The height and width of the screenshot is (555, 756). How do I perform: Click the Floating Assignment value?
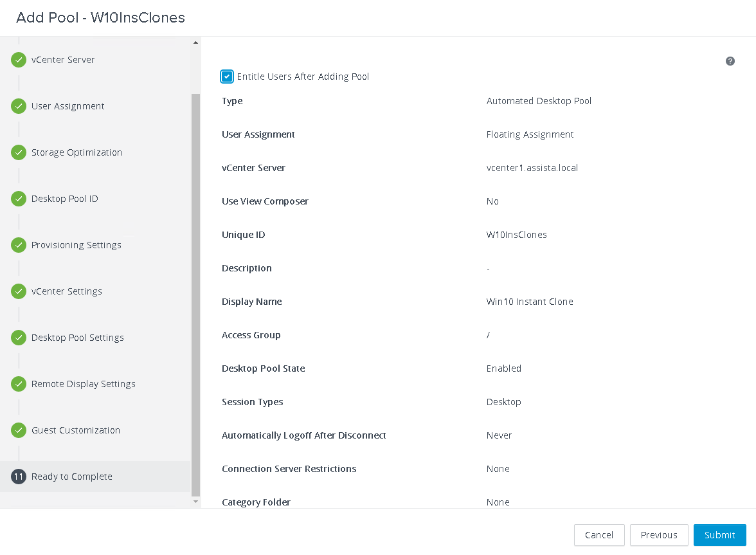tap(530, 134)
